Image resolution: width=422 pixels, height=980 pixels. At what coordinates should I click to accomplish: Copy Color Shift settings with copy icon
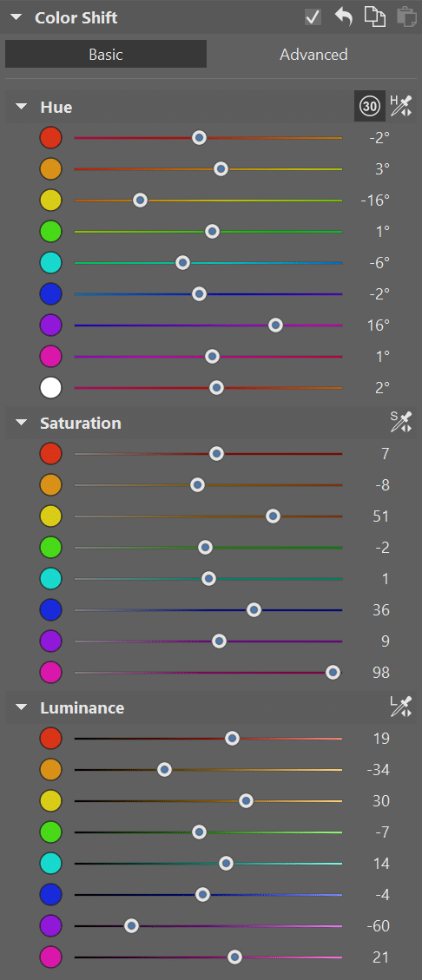(374, 16)
